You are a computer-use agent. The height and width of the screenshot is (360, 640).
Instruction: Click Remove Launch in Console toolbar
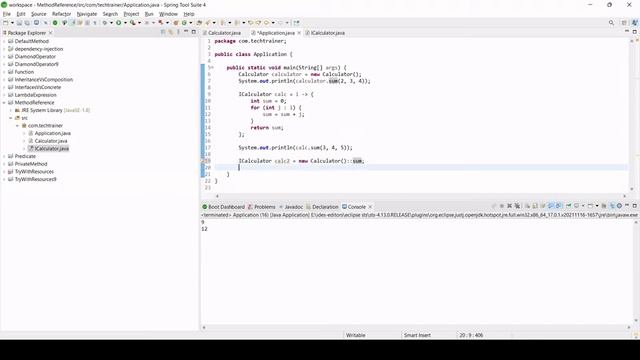509,206
